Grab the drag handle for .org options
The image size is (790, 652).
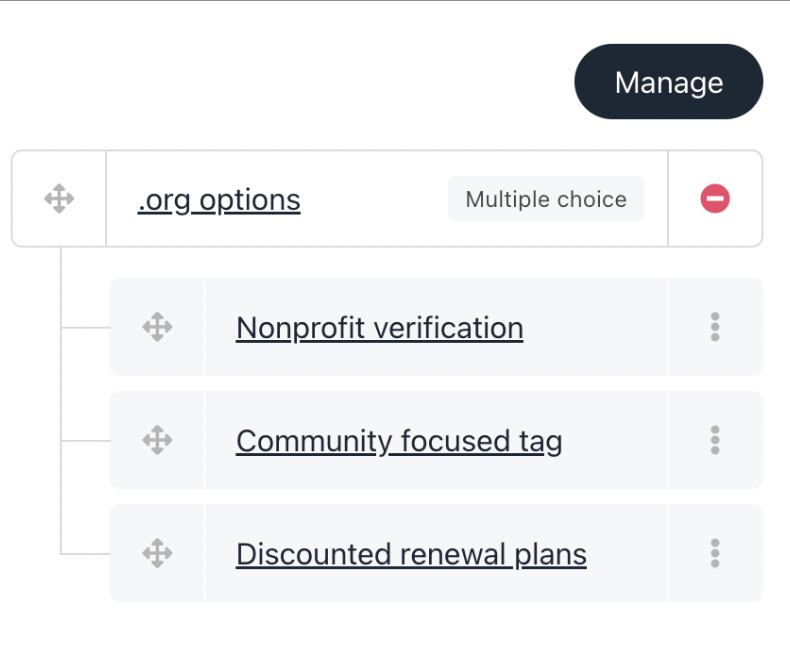(59, 198)
